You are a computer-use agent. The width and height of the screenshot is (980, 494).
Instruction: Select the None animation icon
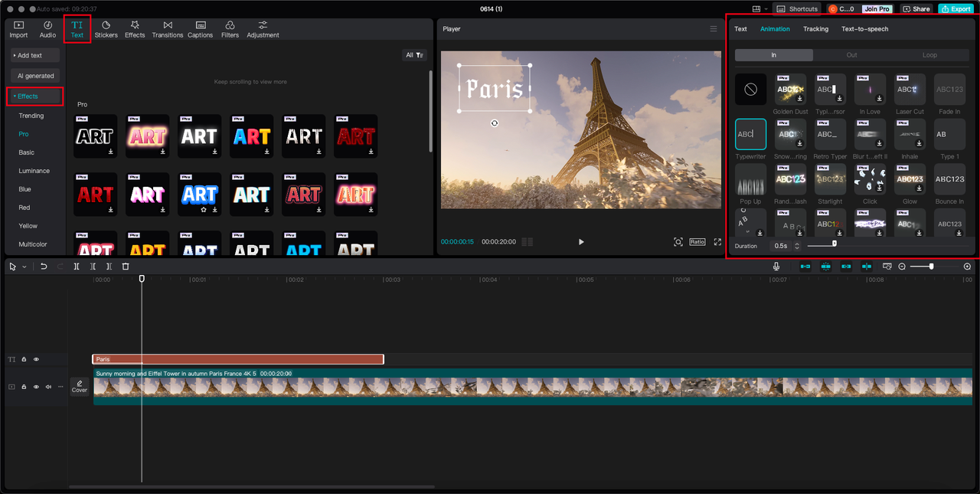click(x=750, y=90)
